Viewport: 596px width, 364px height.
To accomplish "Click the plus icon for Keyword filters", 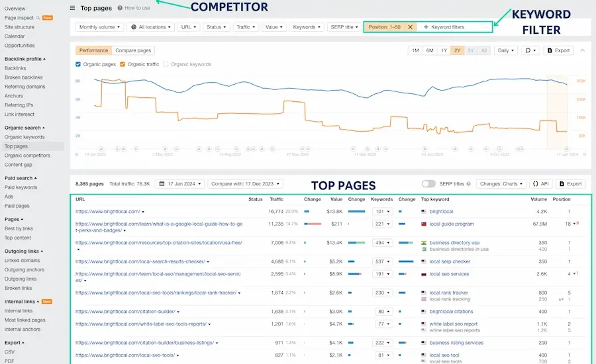I will point(426,27).
